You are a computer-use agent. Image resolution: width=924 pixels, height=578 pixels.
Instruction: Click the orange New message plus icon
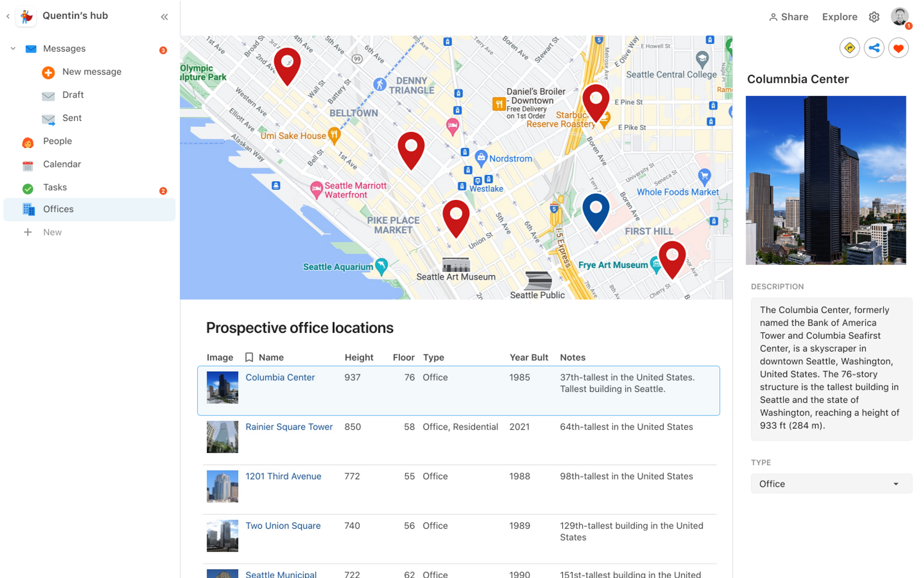tap(49, 72)
